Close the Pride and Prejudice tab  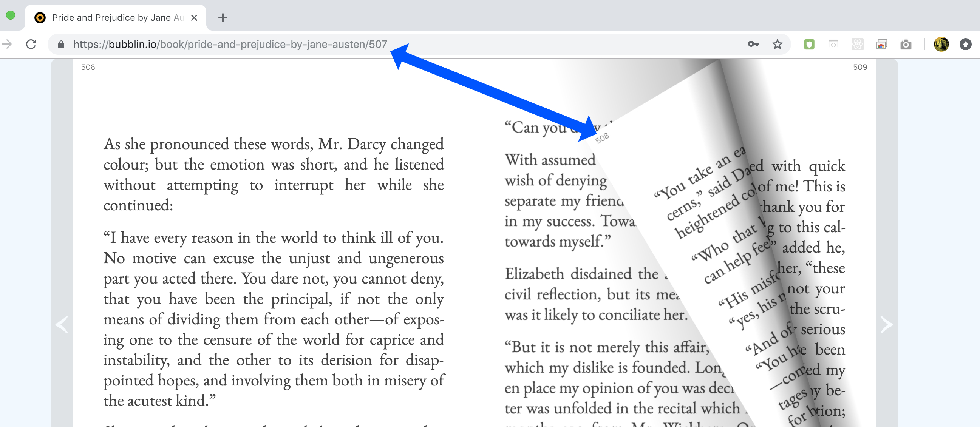coord(194,17)
